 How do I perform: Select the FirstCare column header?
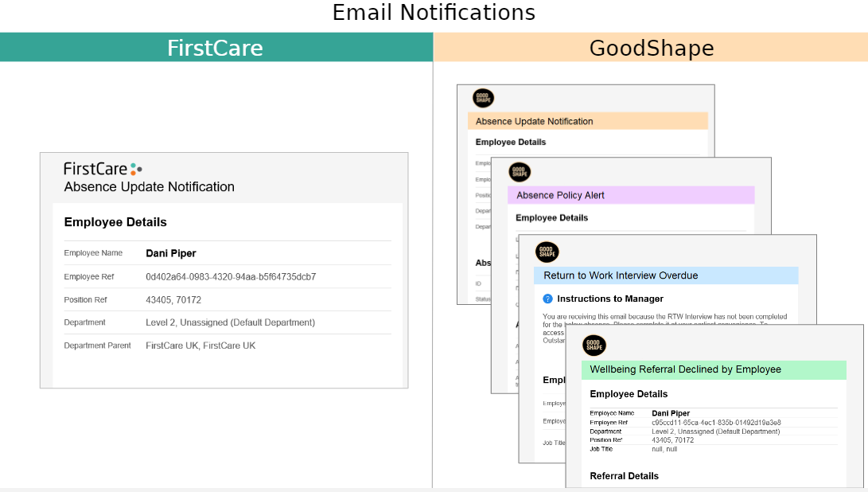click(x=216, y=47)
